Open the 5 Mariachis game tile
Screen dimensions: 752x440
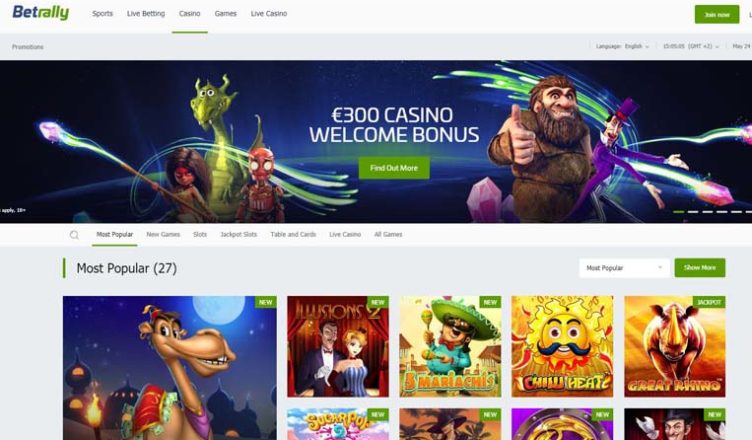click(450, 346)
